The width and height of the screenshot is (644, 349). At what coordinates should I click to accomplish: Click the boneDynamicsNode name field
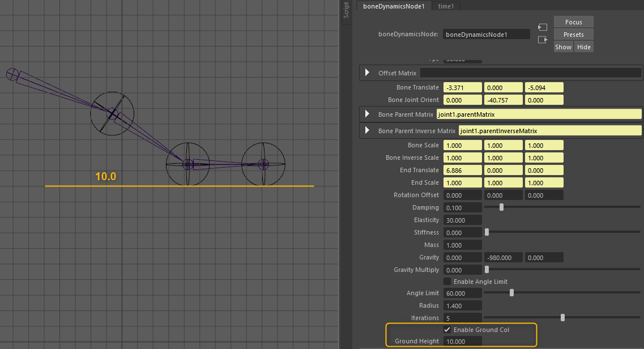click(x=486, y=35)
